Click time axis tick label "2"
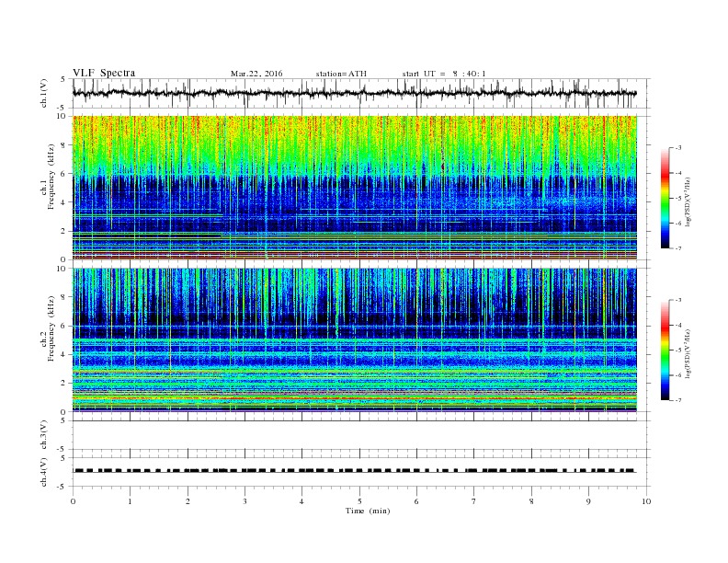The height and width of the screenshot is (563, 728). pyautogui.click(x=188, y=501)
